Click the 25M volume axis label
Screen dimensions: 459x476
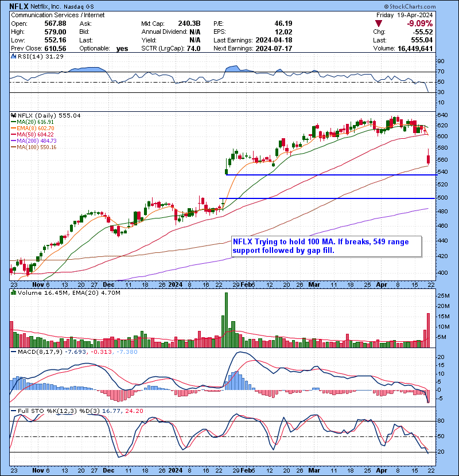444,296
